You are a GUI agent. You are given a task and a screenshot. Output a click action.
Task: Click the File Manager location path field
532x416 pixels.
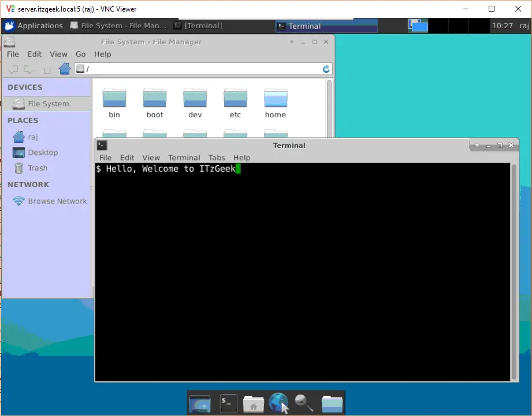click(203, 69)
